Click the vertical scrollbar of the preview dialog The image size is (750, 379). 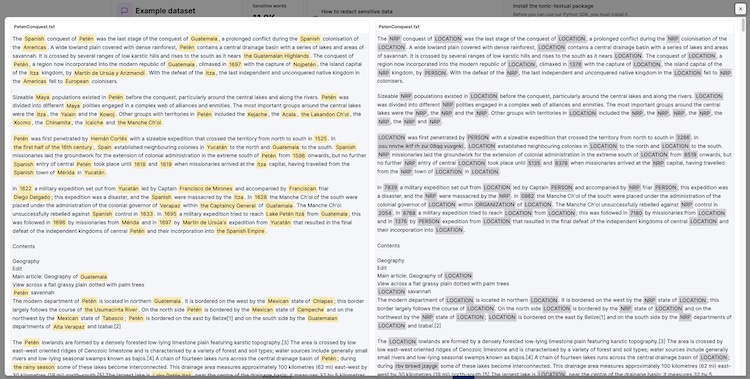click(x=743, y=24)
